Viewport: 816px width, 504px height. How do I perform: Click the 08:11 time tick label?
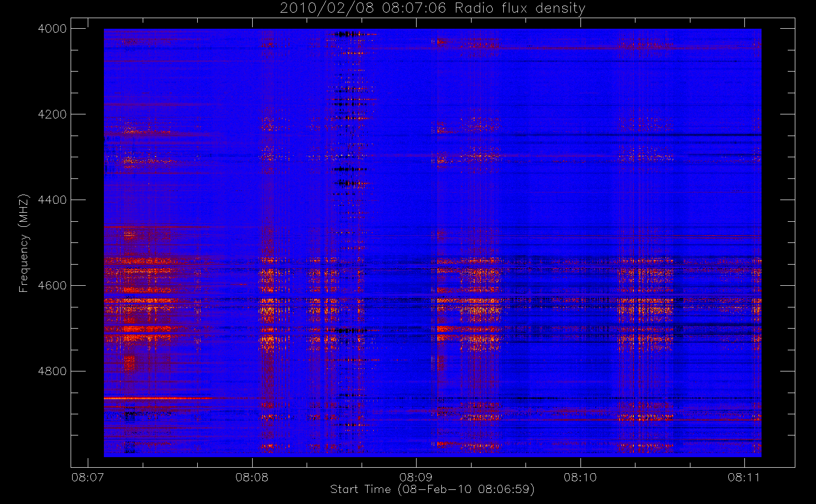[x=744, y=477]
